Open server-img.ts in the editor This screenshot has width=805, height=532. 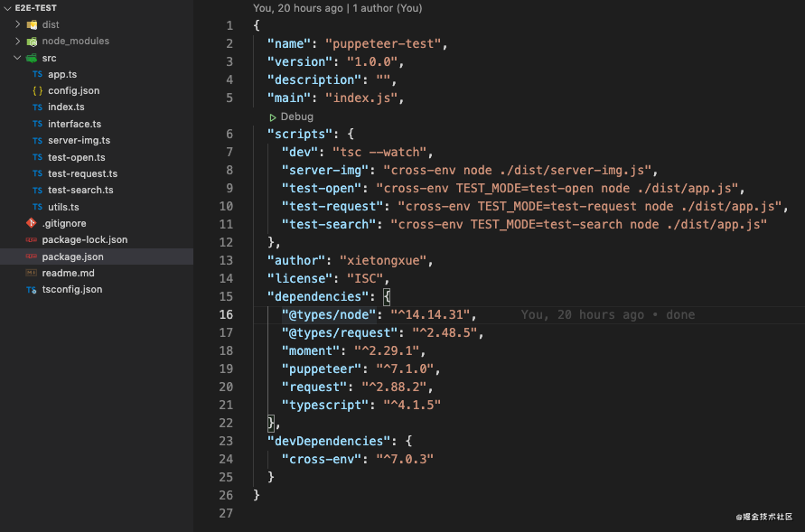tap(81, 140)
